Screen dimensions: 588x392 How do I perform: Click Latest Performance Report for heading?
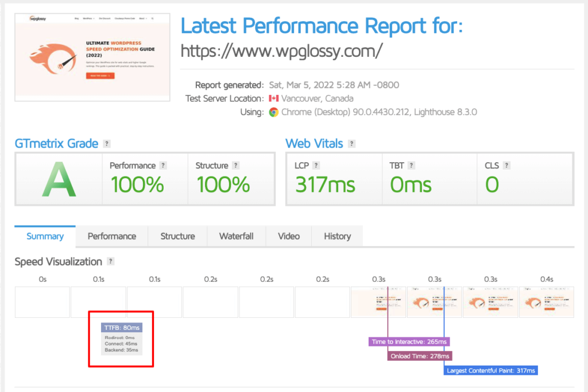pyautogui.click(x=322, y=26)
